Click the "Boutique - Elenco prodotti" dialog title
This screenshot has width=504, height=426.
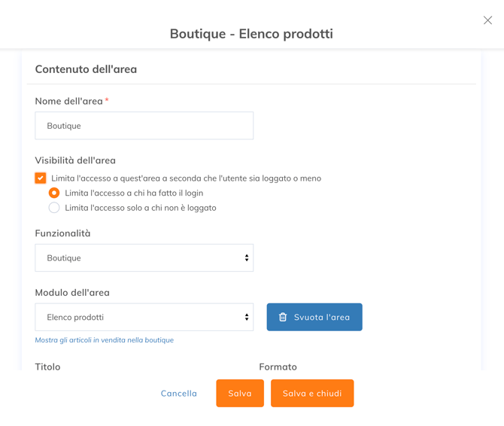251,34
